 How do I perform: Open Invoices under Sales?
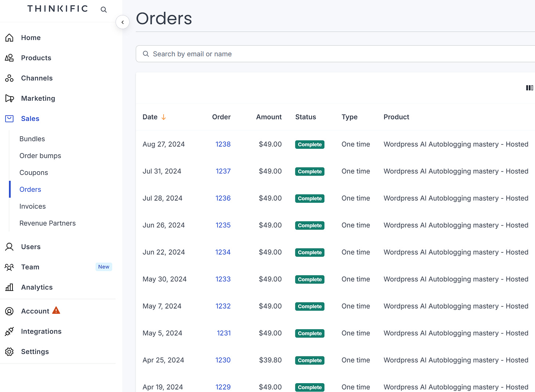click(x=33, y=206)
